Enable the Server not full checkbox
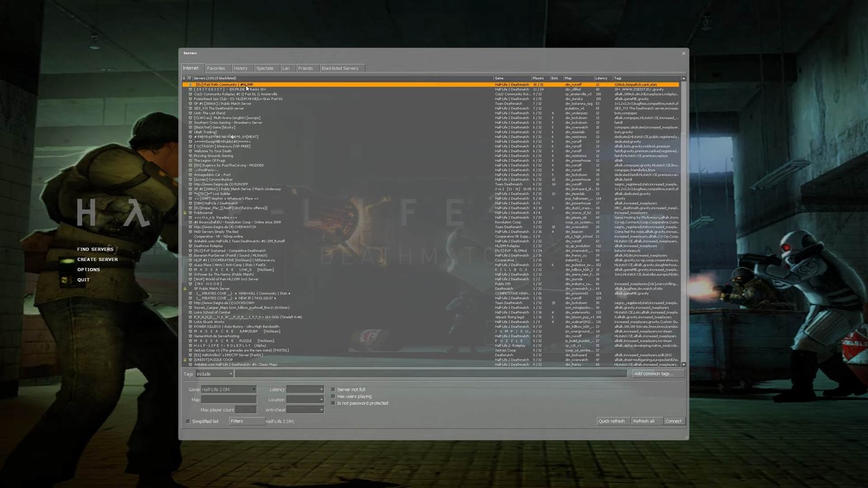This screenshot has width=868, height=488. click(x=333, y=390)
